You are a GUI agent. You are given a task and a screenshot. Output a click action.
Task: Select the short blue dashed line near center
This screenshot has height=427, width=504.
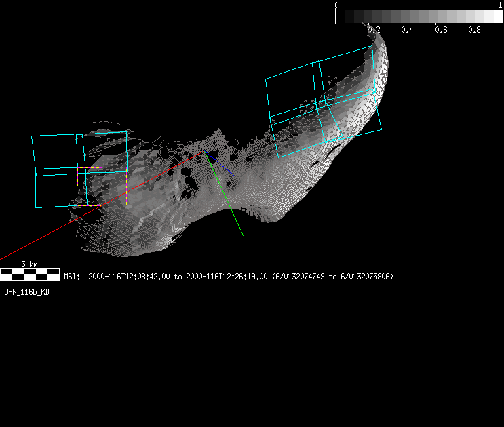(222, 165)
